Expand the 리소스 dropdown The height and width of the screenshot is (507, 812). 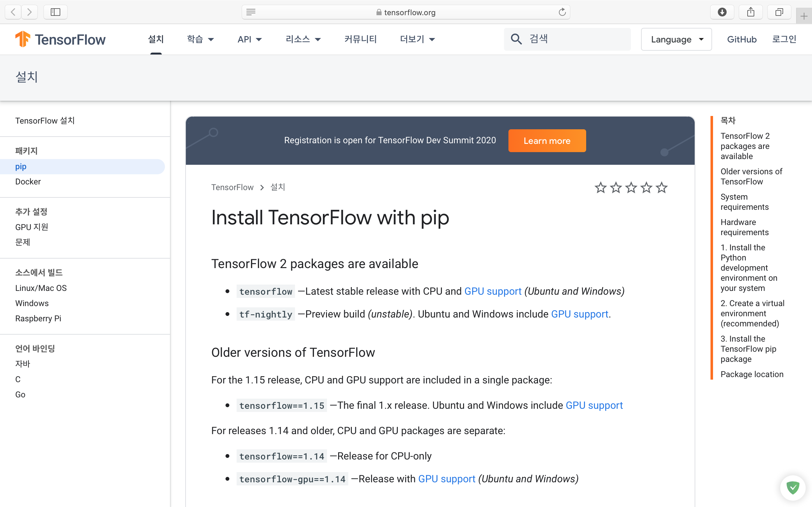click(x=303, y=39)
